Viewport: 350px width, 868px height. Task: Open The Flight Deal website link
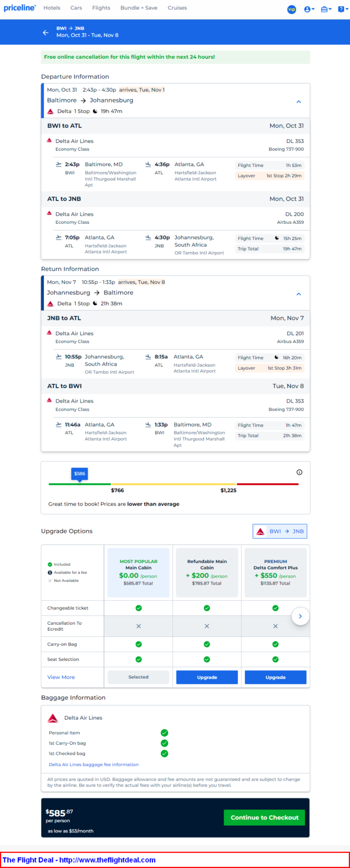click(x=79, y=860)
